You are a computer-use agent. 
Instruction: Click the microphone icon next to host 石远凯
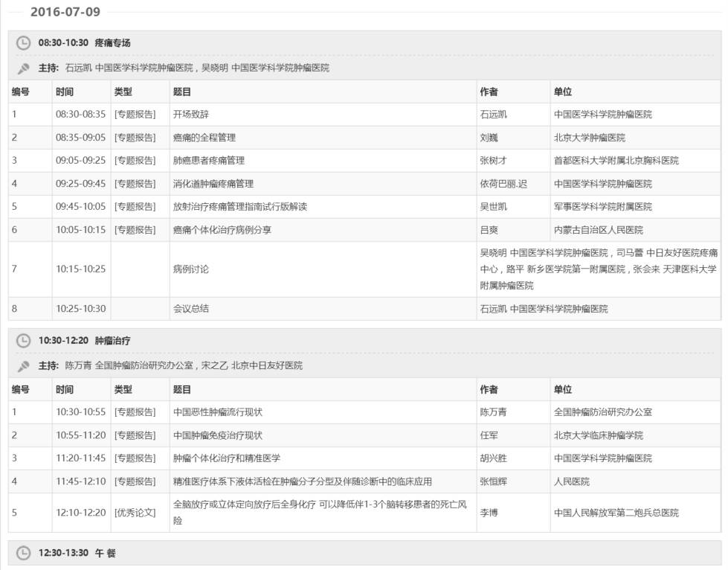(x=23, y=68)
